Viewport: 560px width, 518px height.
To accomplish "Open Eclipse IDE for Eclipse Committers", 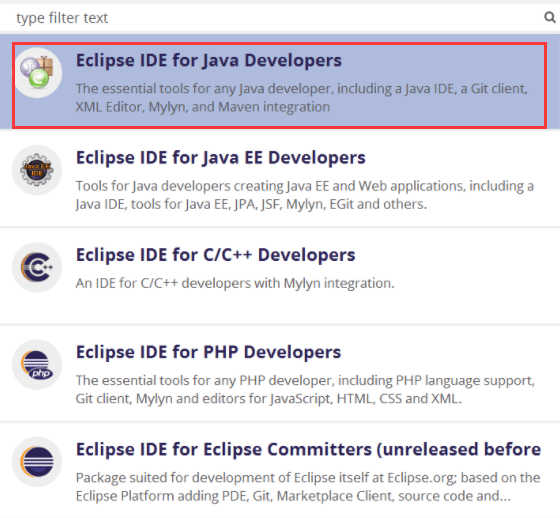I will [308, 449].
